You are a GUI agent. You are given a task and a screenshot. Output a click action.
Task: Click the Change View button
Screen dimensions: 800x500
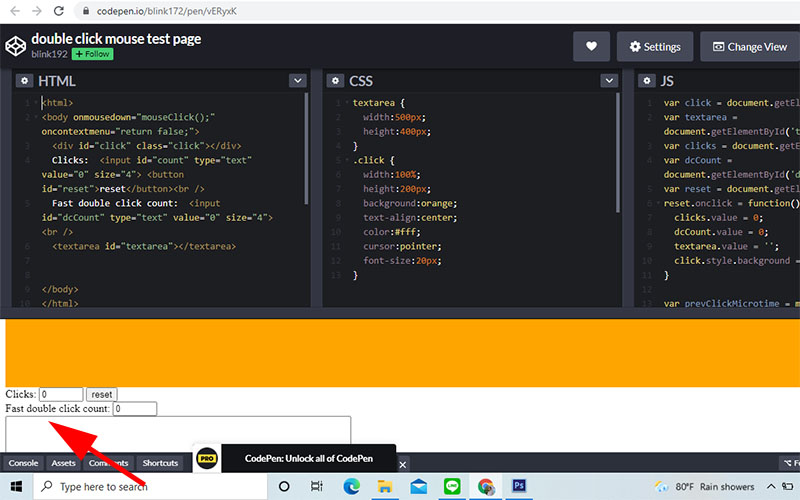point(750,46)
